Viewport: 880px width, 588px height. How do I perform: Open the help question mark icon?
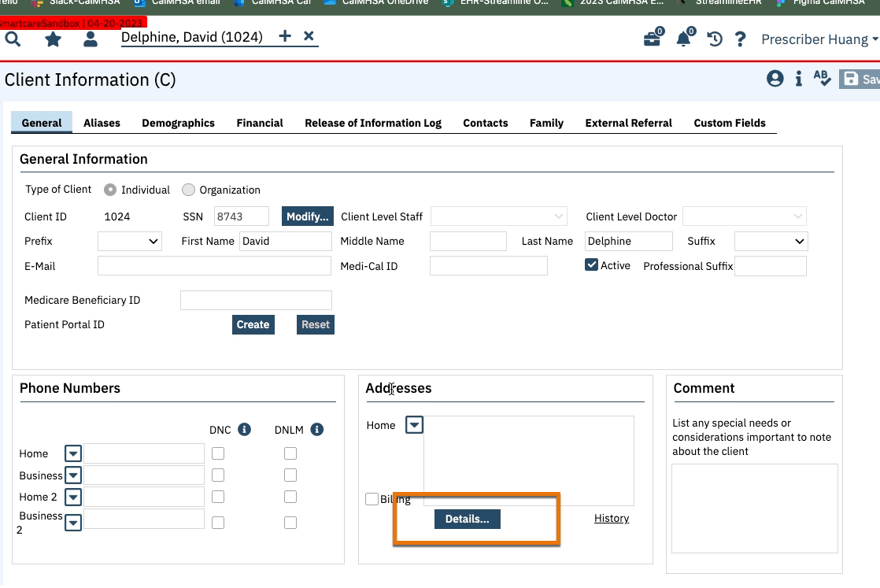coord(740,39)
